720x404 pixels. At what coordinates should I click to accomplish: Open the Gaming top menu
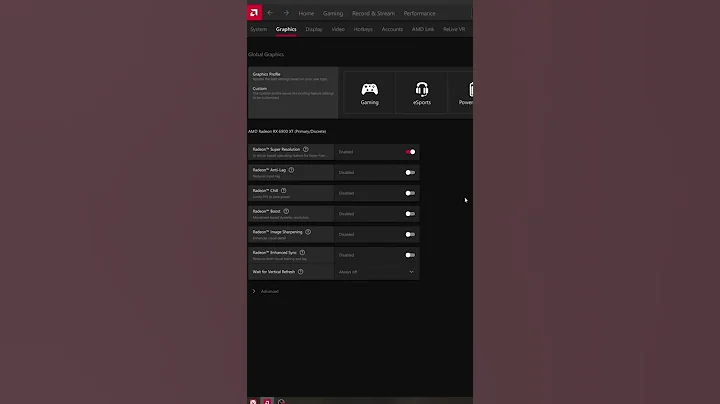pyautogui.click(x=333, y=13)
